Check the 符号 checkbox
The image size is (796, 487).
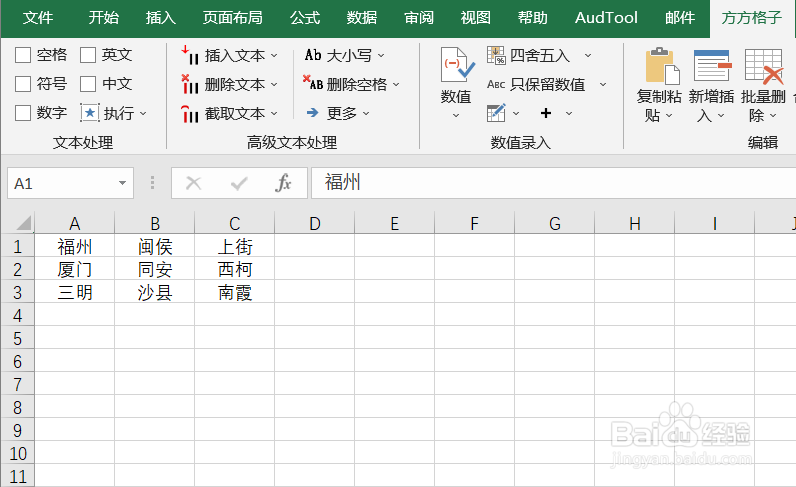23,84
